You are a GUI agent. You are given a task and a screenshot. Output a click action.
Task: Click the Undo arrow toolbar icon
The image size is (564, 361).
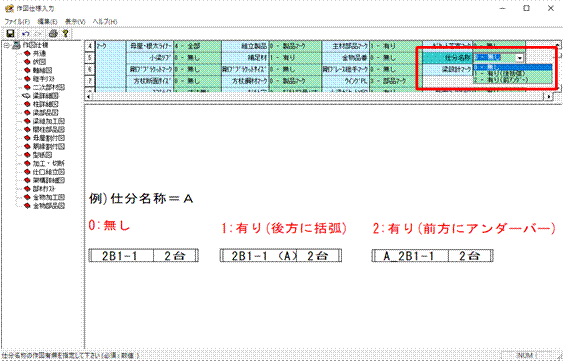coord(26,34)
